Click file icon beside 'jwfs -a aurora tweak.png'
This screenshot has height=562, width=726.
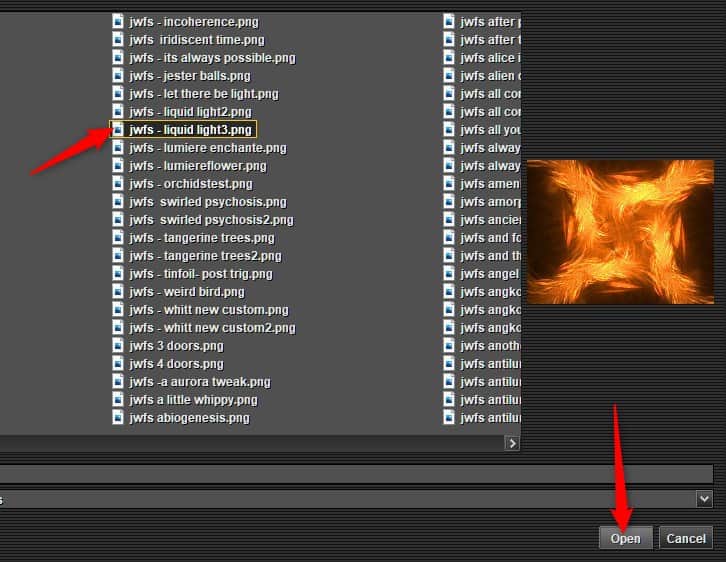[118, 382]
